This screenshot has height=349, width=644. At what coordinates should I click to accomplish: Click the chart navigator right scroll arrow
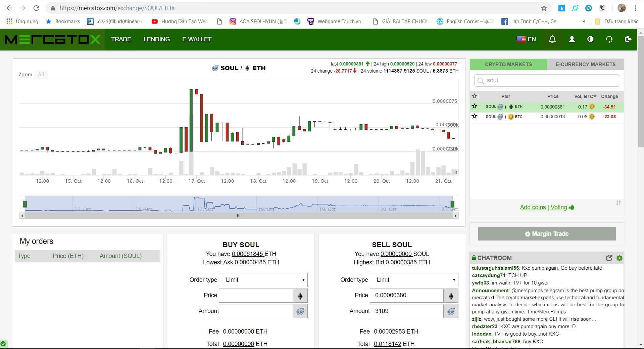(456, 216)
